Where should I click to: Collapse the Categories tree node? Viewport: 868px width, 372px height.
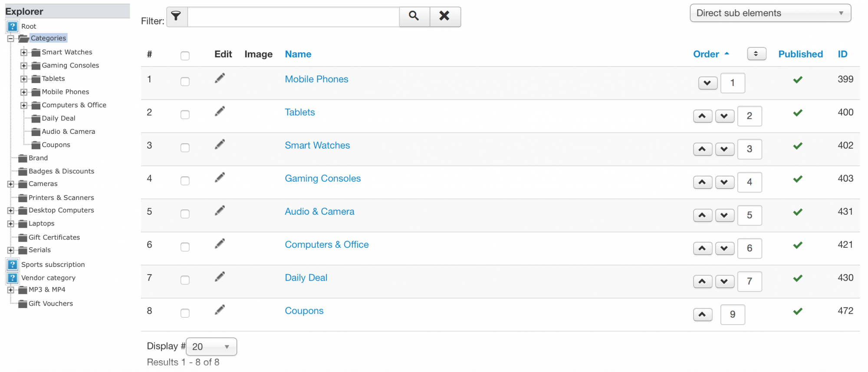pyautogui.click(x=11, y=39)
